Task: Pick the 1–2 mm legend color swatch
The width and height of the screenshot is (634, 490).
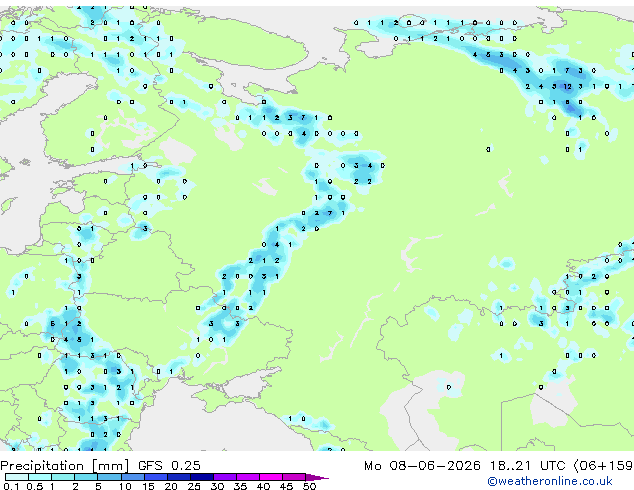Action: point(63,477)
